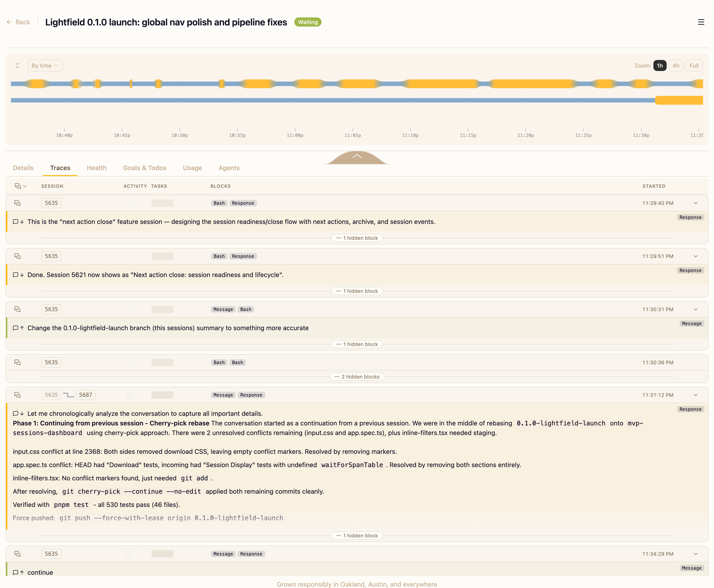
Task: Click the hamburger menu icon
Action: [x=701, y=22]
